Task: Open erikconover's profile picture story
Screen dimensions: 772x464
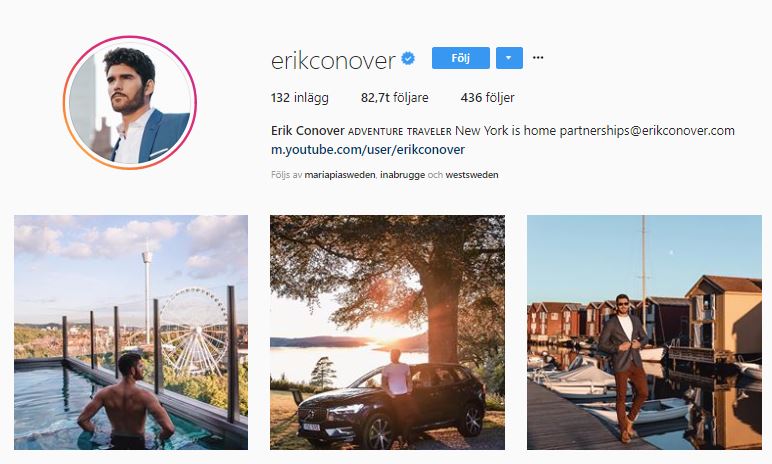Action: pyautogui.click(x=130, y=102)
